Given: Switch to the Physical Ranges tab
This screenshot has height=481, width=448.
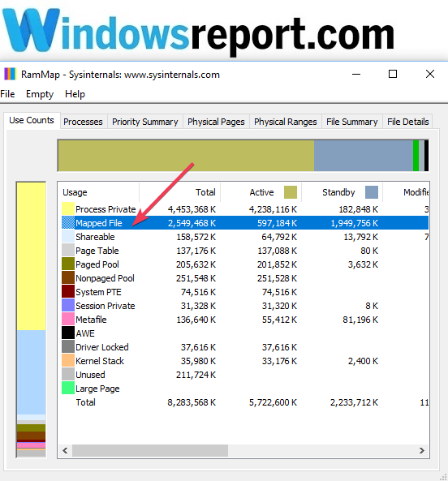Looking at the screenshot, I should 286,122.
